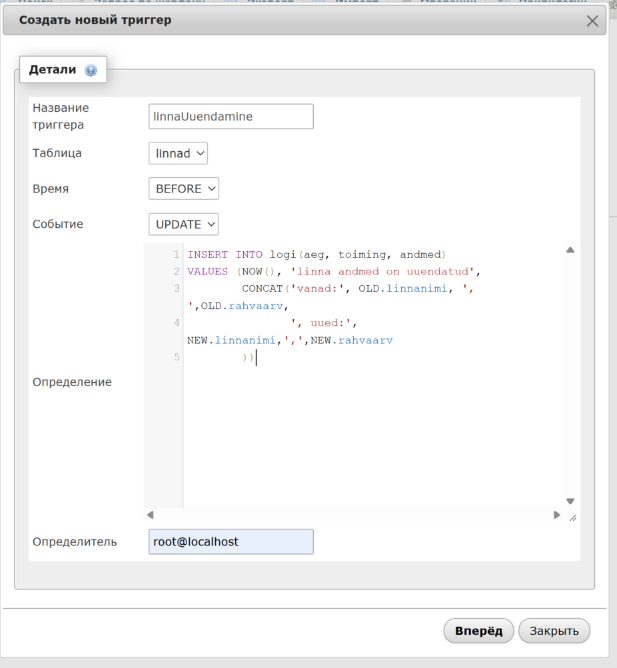Expand the Время dropdown set to BEFORE

183,188
